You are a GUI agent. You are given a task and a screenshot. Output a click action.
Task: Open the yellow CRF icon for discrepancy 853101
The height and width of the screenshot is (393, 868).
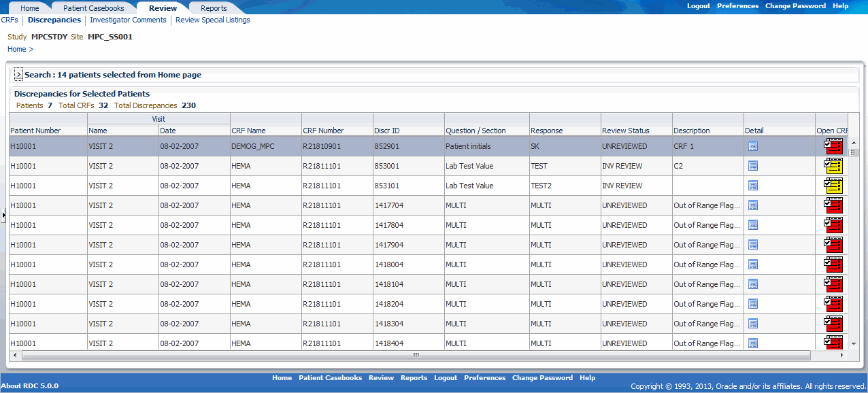833,185
